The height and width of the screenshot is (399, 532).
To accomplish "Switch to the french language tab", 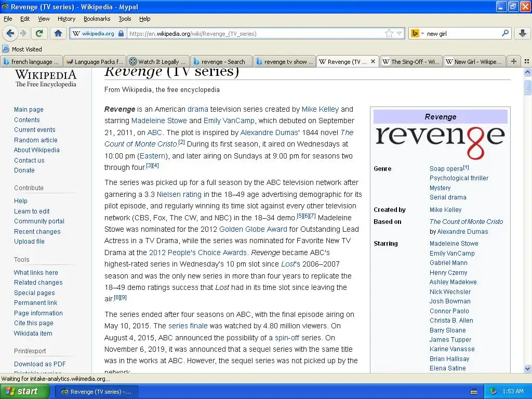I will pos(32,61).
